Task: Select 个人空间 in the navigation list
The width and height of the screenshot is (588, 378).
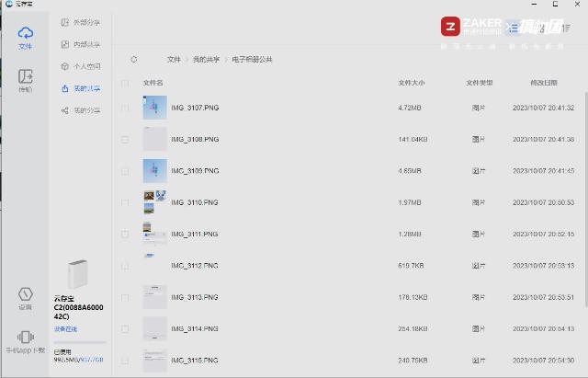Action: pyautogui.click(x=86, y=66)
